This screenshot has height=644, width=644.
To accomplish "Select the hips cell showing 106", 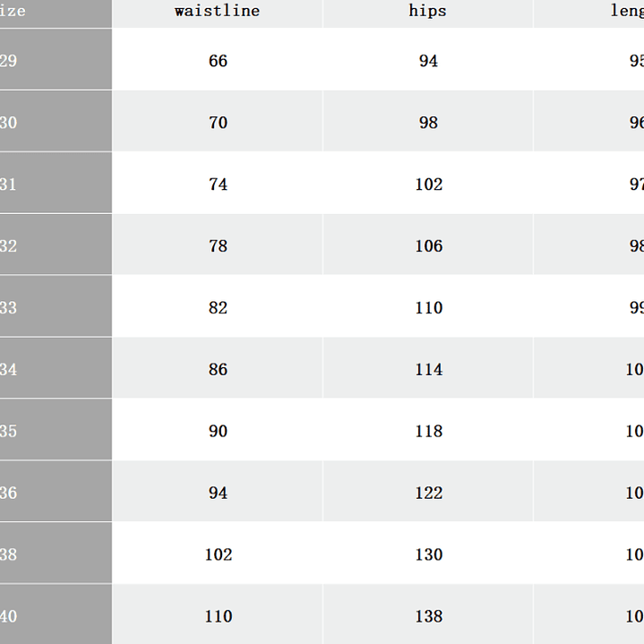I will (428, 246).
